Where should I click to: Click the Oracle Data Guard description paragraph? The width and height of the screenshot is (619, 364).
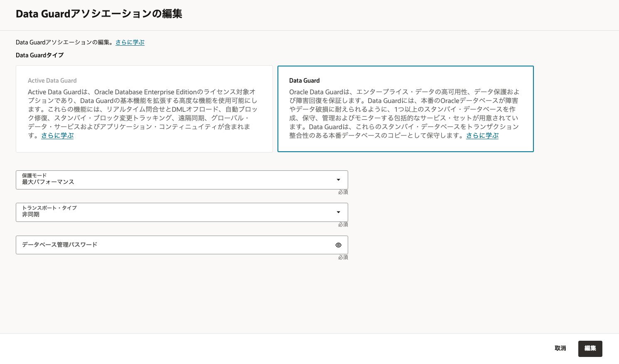(x=404, y=113)
